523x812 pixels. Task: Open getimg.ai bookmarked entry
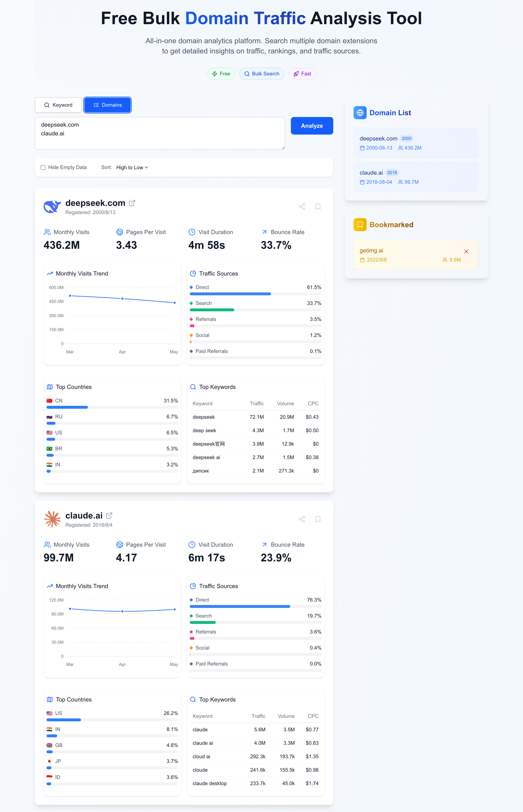pyautogui.click(x=416, y=255)
